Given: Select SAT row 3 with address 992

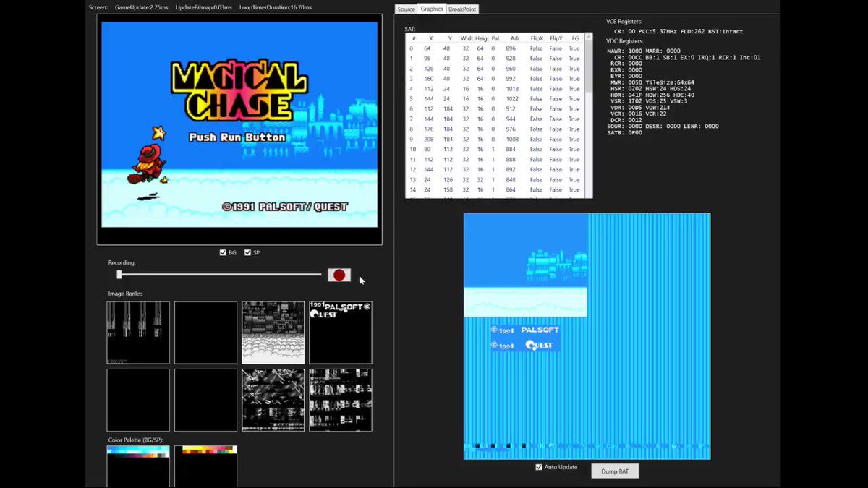Looking at the screenshot, I should pyautogui.click(x=495, y=79).
